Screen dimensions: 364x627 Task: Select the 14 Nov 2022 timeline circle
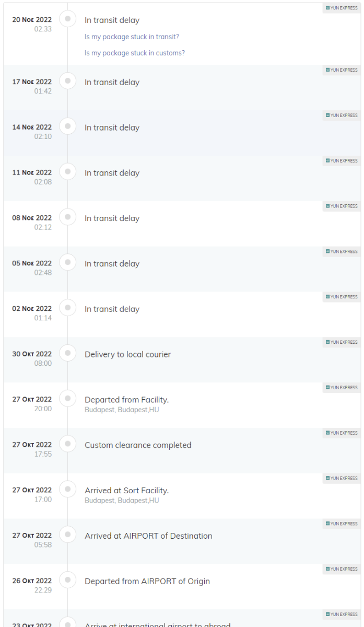pyautogui.click(x=68, y=127)
